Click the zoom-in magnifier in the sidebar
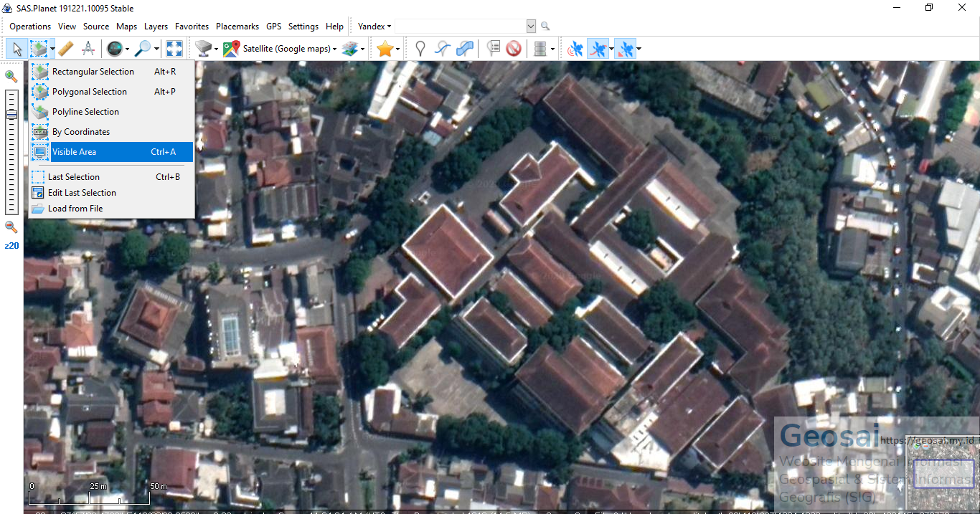Screen dimensions: 980x514 tap(11, 75)
